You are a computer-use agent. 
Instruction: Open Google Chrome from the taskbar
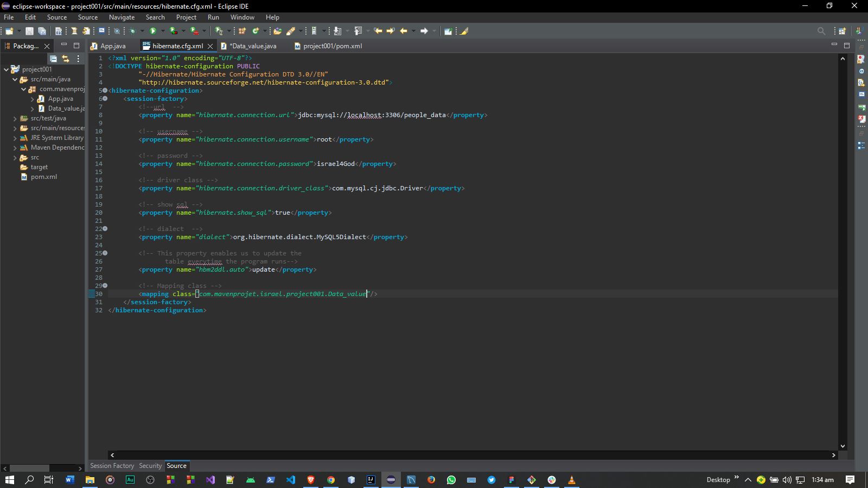click(x=331, y=480)
